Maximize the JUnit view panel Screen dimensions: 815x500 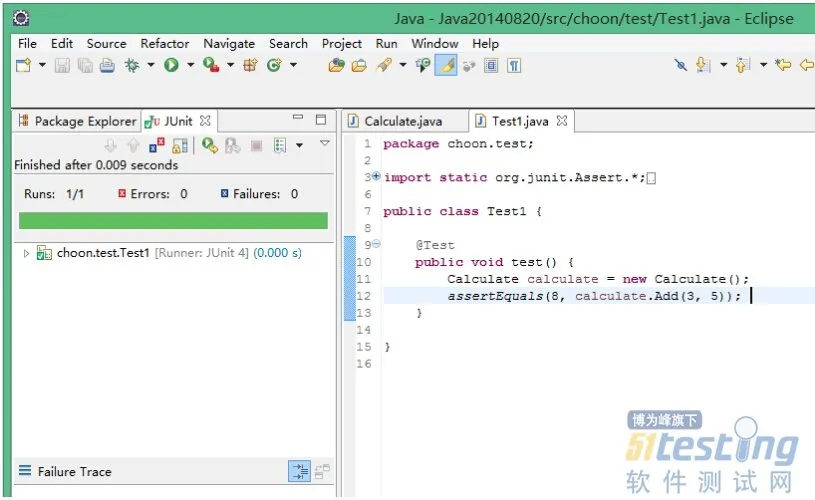point(321,120)
